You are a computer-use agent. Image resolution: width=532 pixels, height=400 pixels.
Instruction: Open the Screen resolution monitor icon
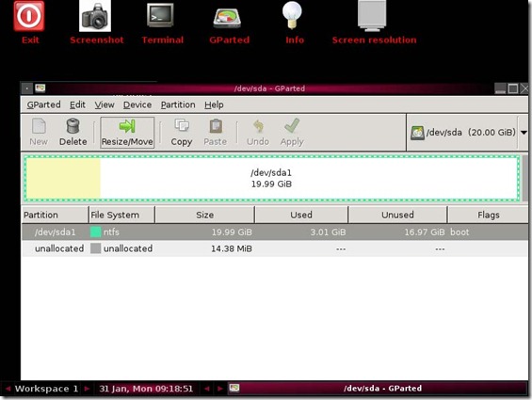coord(372,16)
